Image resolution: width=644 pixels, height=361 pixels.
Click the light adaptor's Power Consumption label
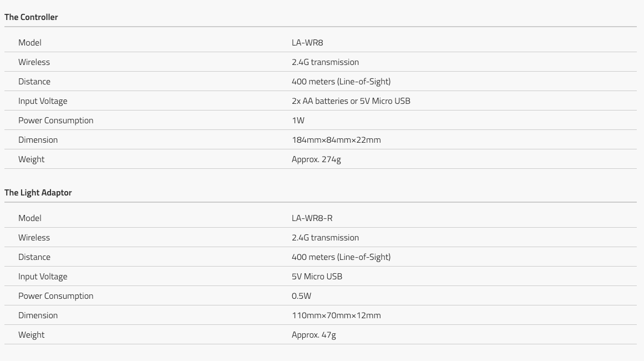[x=56, y=295]
